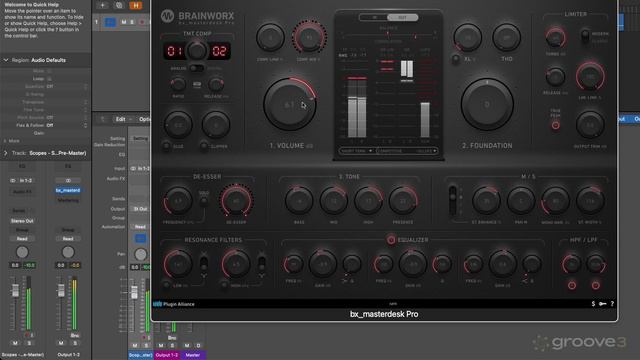Toggle the De-Esser Solo button
640x360 pixels.
(x=204, y=200)
